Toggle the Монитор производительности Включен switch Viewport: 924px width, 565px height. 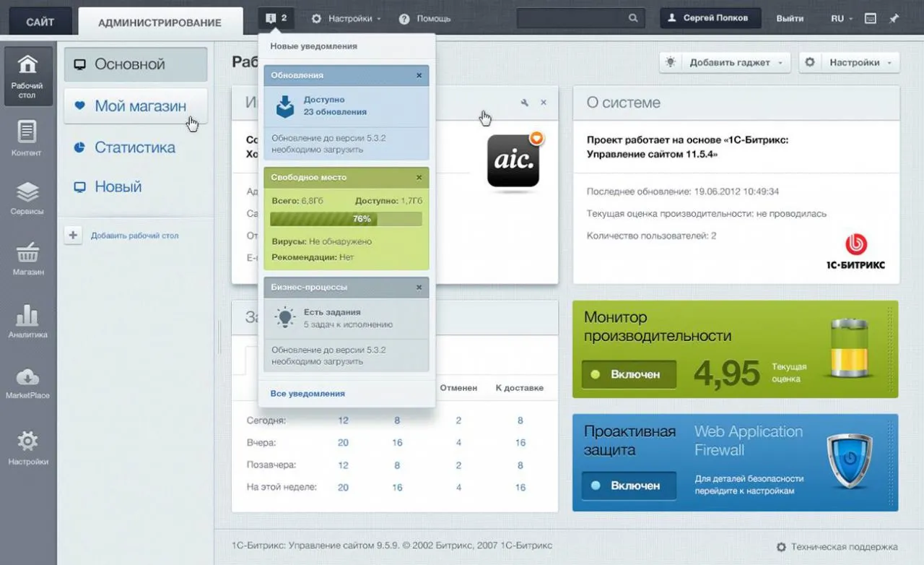[629, 374]
